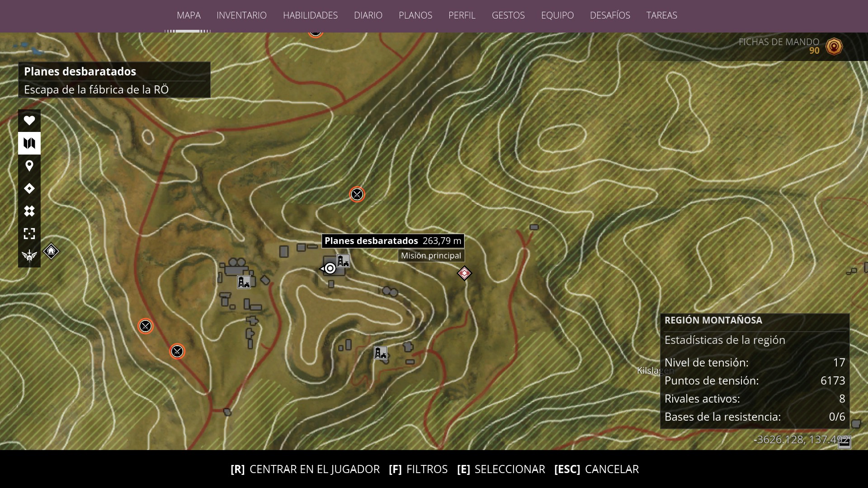Screen dimensions: 868x488
Task: Switch to the HABILIDADES tab
Action: point(310,15)
